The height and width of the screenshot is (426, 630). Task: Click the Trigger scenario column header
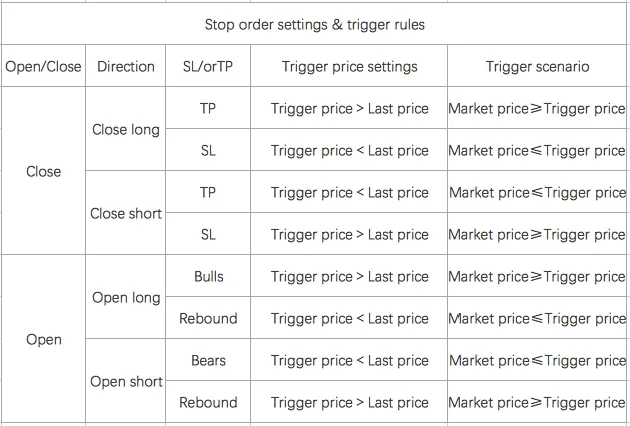[x=537, y=67]
